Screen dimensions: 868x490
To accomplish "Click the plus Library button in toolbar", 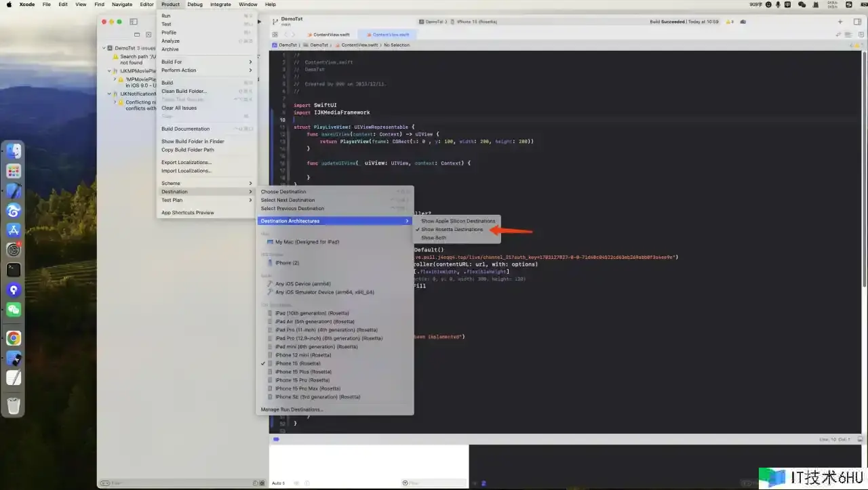I will pos(840,22).
